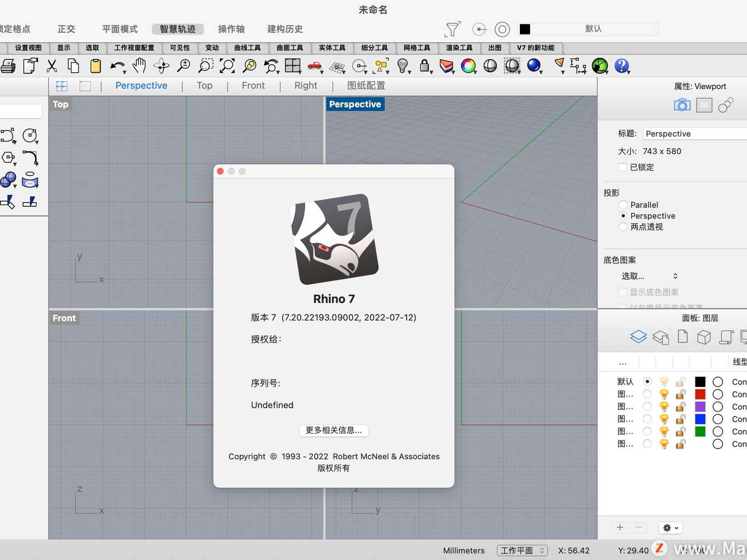This screenshot has width=747, height=560.
Task: Click the Help question mark icon
Action: (x=622, y=66)
